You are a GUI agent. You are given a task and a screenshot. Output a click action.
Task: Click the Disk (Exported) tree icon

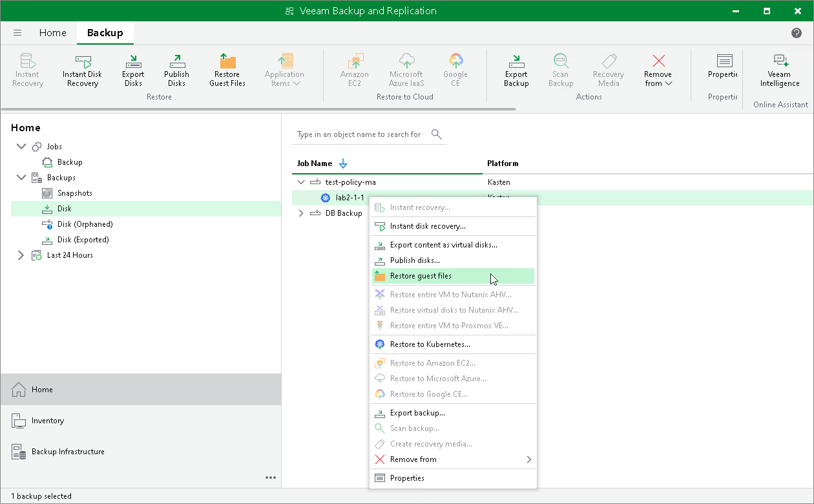click(47, 240)
